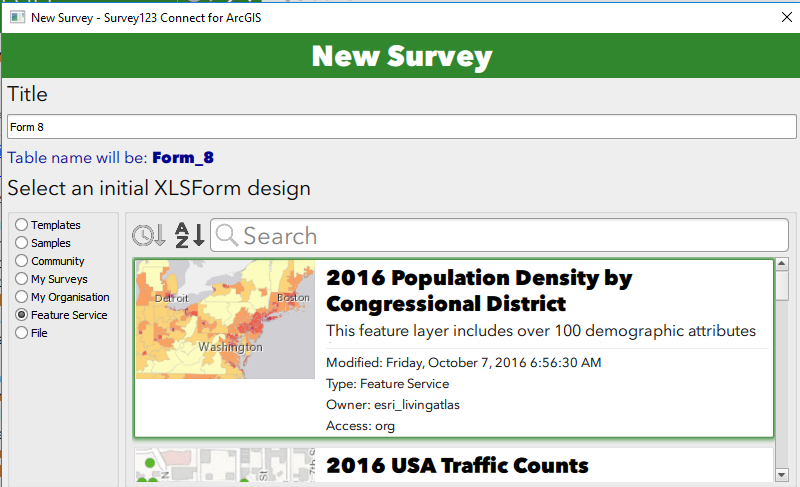Click the Survey123 app icon in title bar

pyautogui.click(x=16, y=16)
